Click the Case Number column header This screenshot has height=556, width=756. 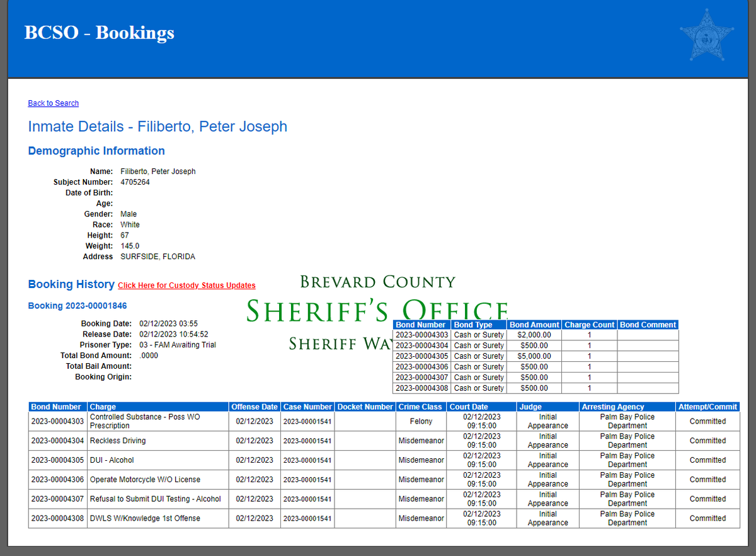(307, 407)
